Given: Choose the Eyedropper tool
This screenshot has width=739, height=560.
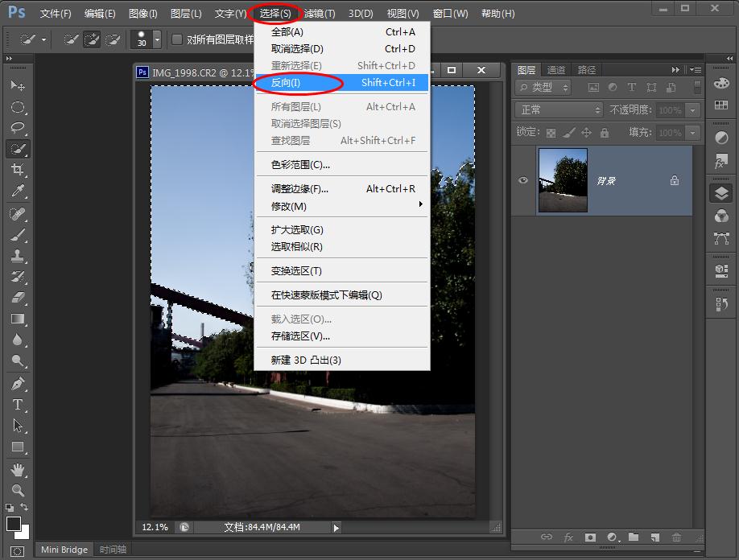Looking at the screenshot, I should click(x=18, y=191).
